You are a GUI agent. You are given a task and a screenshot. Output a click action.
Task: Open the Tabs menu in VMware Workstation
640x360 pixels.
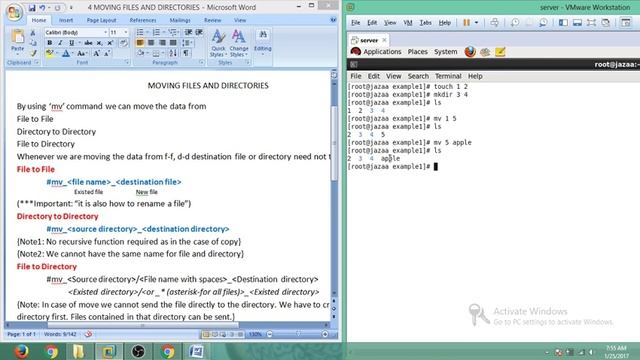point(425,22)
